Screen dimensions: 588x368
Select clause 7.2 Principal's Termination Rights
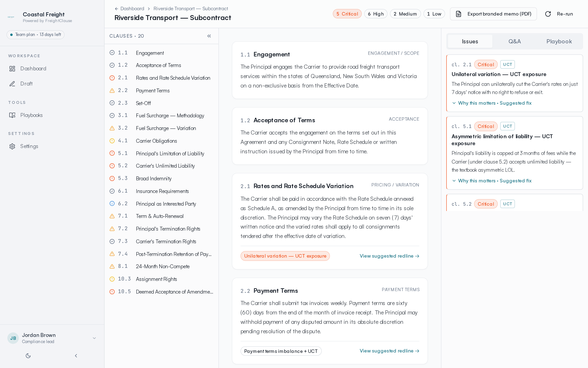point(161,229)
